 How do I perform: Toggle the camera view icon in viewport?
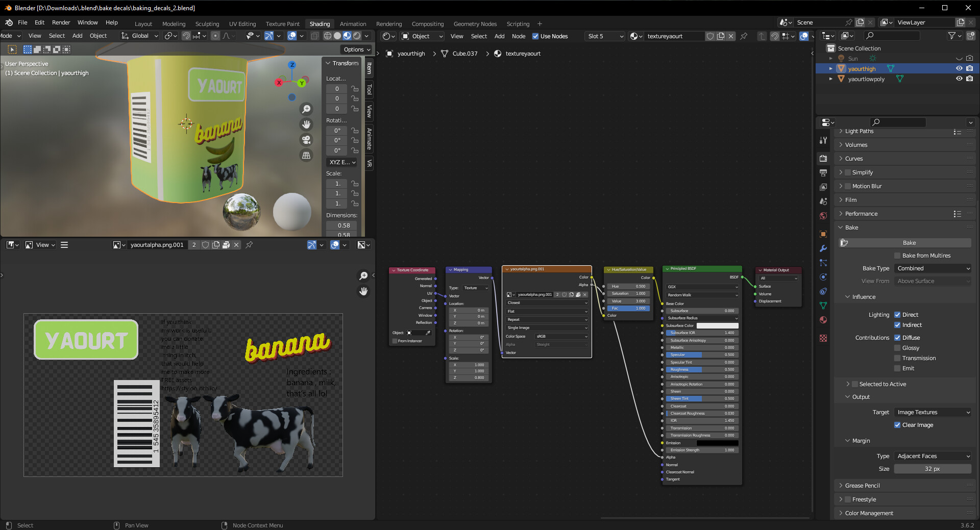[x=306, y=140]
